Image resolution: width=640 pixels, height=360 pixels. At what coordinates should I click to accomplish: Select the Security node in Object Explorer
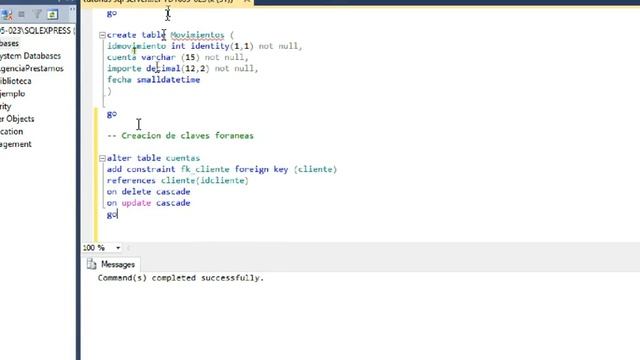(6, 107)
